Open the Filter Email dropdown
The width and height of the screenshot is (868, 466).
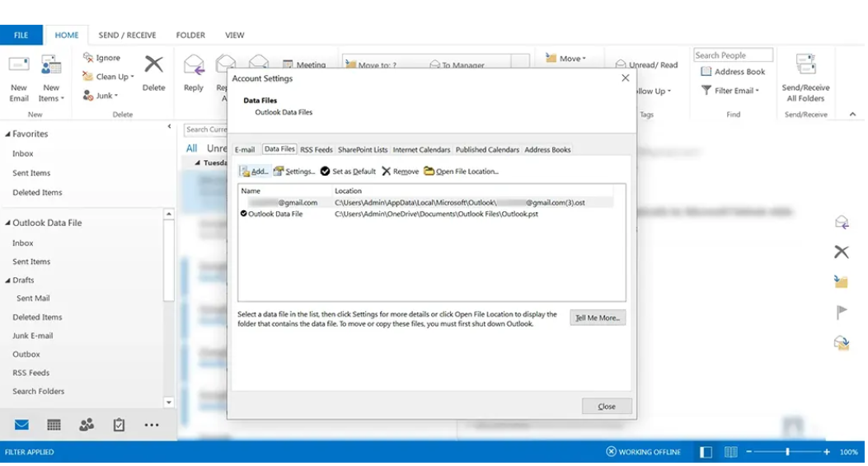(730, 91)
